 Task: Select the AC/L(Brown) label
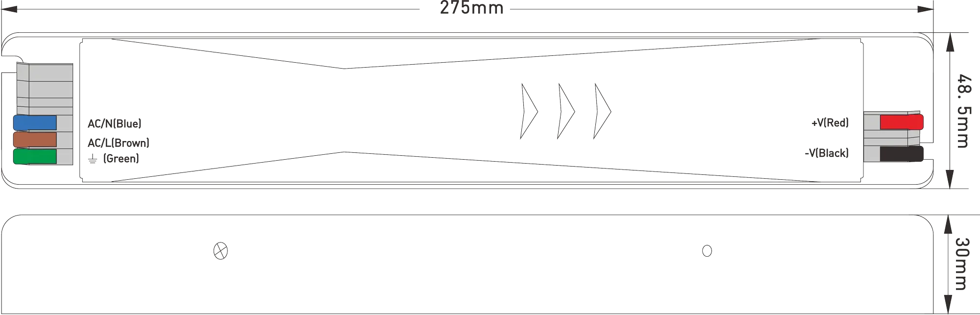point(119,143)
